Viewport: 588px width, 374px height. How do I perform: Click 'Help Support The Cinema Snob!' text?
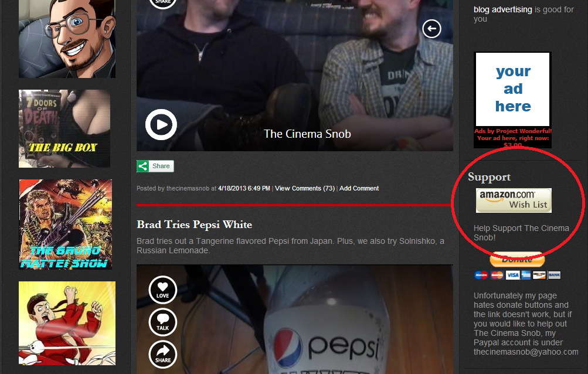(x=521, y=233)
